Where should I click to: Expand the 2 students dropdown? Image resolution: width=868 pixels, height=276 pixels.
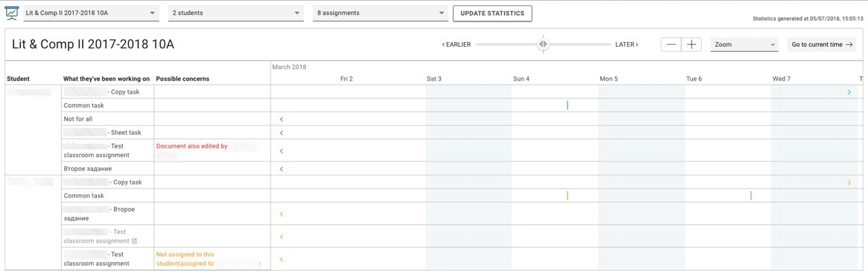[236, 13]
